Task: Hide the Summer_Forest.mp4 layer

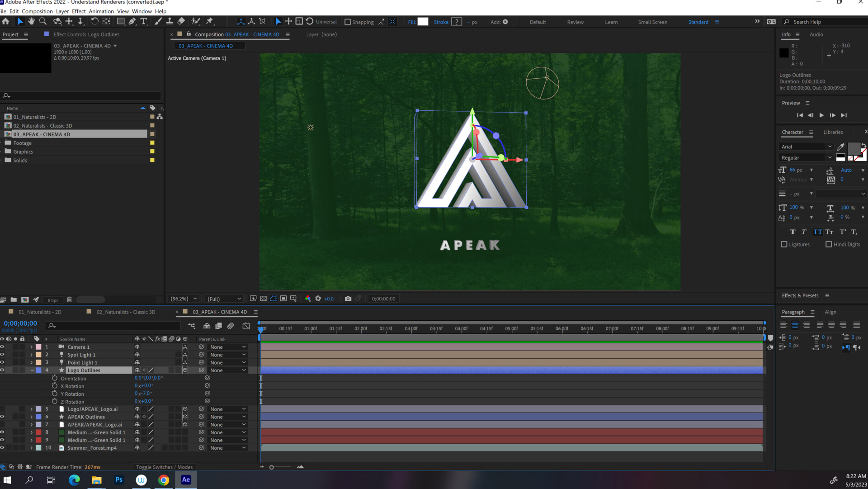Action: point(3,448)
